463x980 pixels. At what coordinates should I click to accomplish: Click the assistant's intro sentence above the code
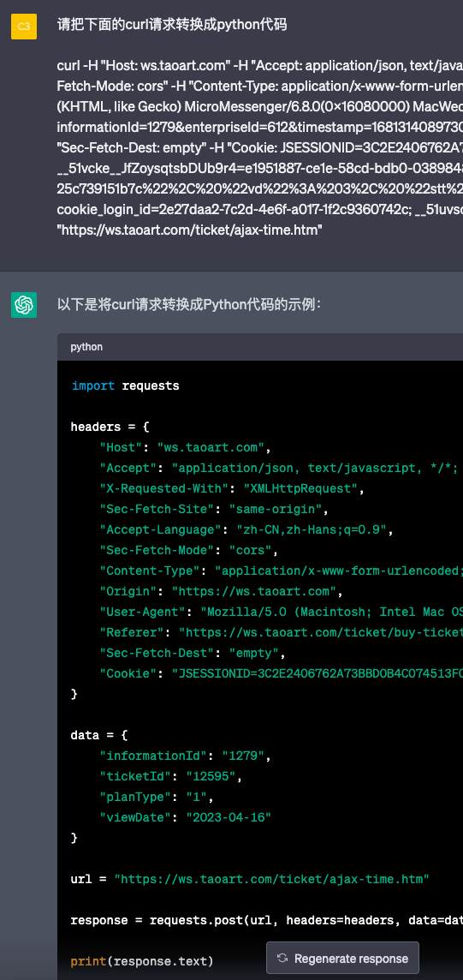click(x=189, y=304)
